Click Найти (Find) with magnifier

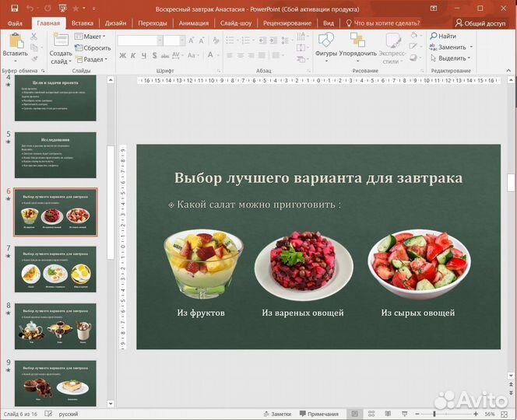point(444,36)
